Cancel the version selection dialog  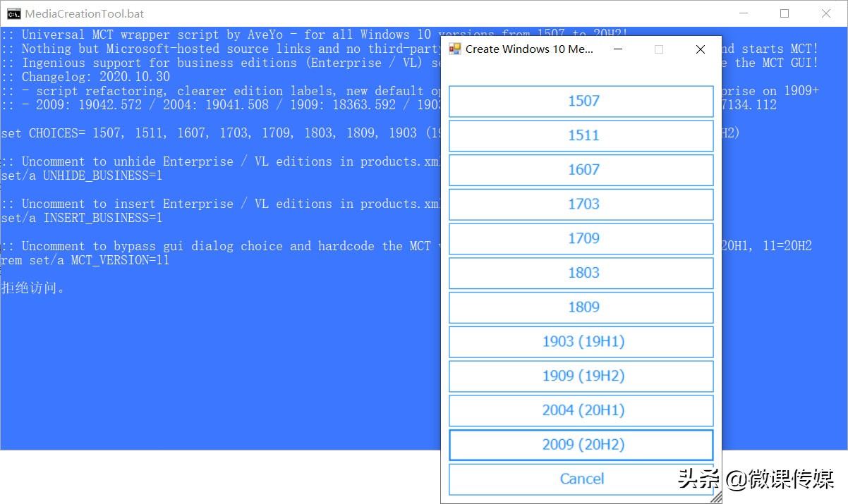[x=581, y=479]
